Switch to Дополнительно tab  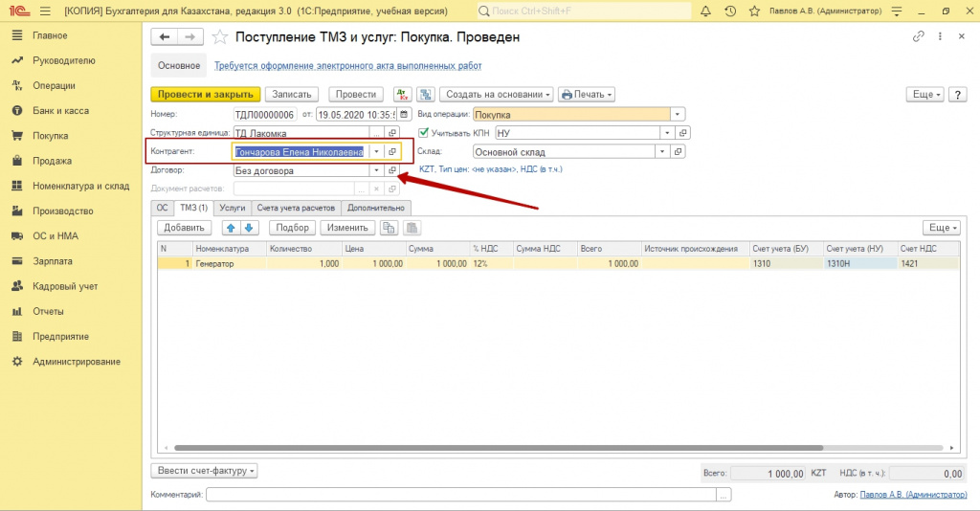pyautogui.click(x=375, y=208)
